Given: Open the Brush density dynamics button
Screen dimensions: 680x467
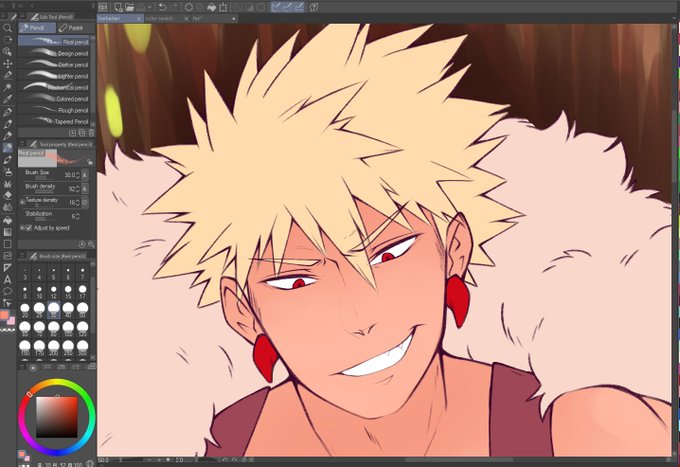Looking at the screenshot, I should 85,189.
